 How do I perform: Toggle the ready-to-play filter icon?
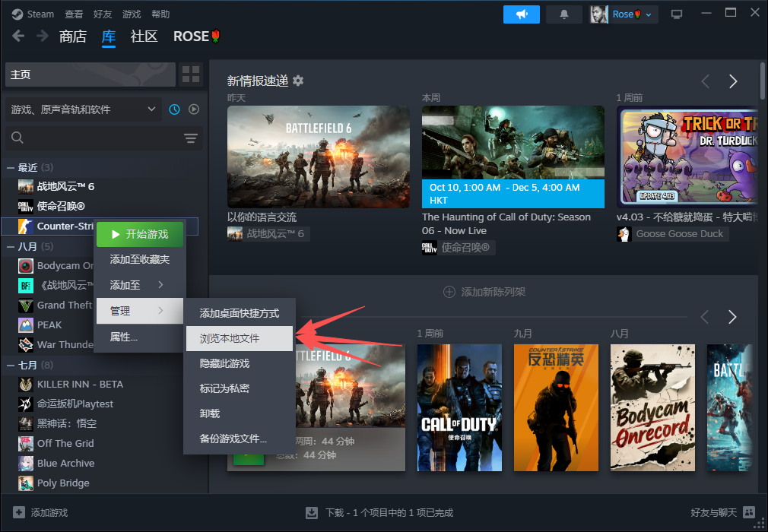(194, 109)
